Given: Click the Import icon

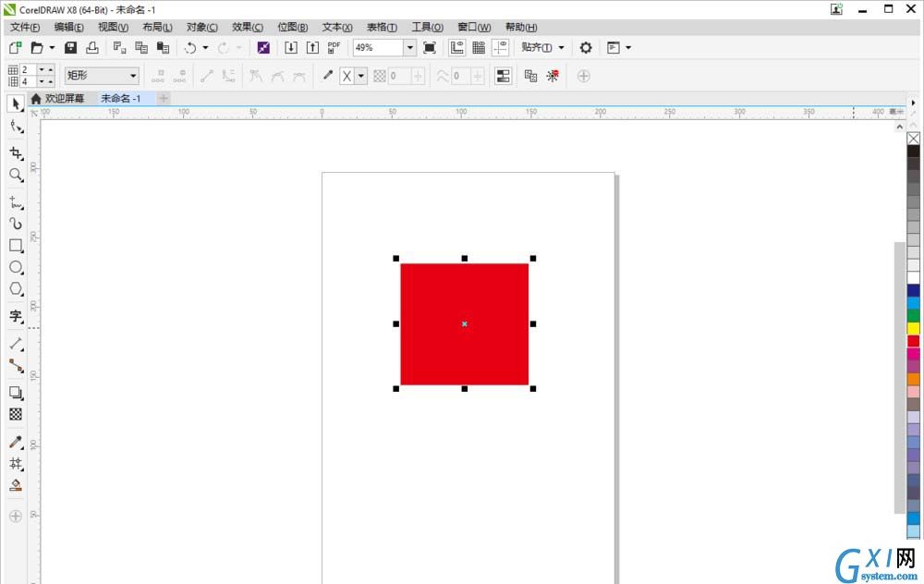Looking at the screenshot, I should pos(291,48).
